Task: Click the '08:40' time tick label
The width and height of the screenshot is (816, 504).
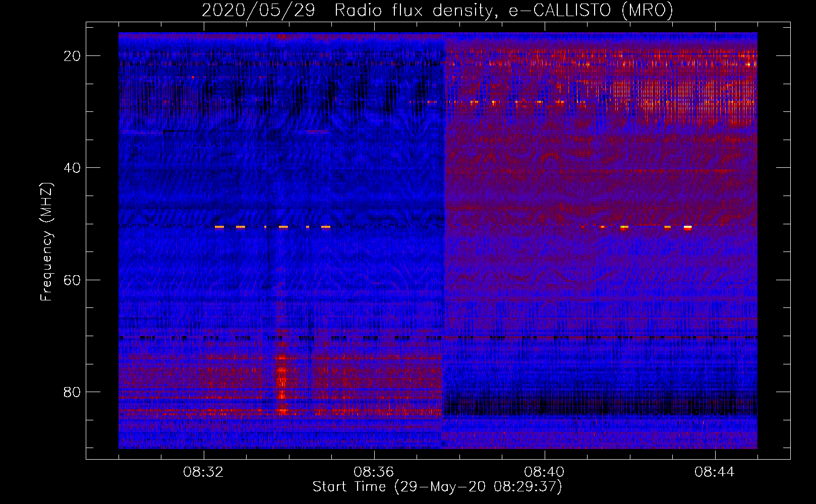Action: 544,472
